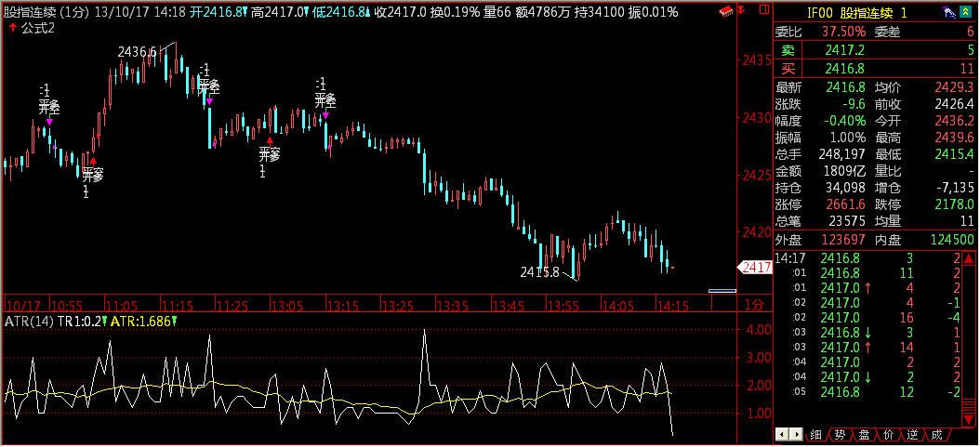Click the 2436.6 high price marker
The image size is (980, 447).
(x=137, y=52)
